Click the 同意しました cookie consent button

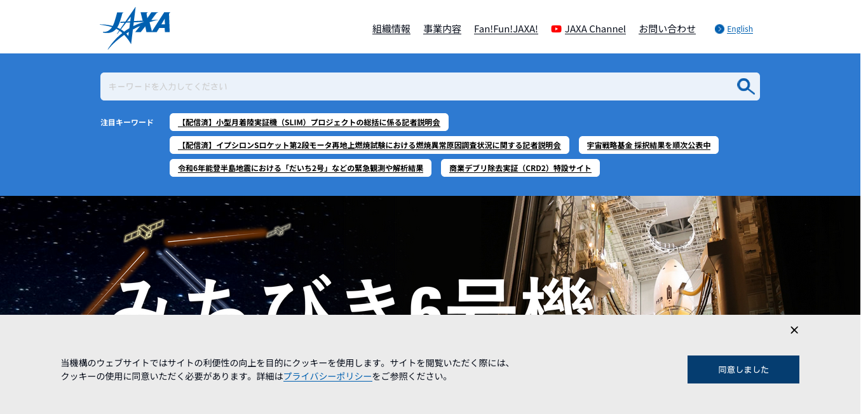[743, 369]
